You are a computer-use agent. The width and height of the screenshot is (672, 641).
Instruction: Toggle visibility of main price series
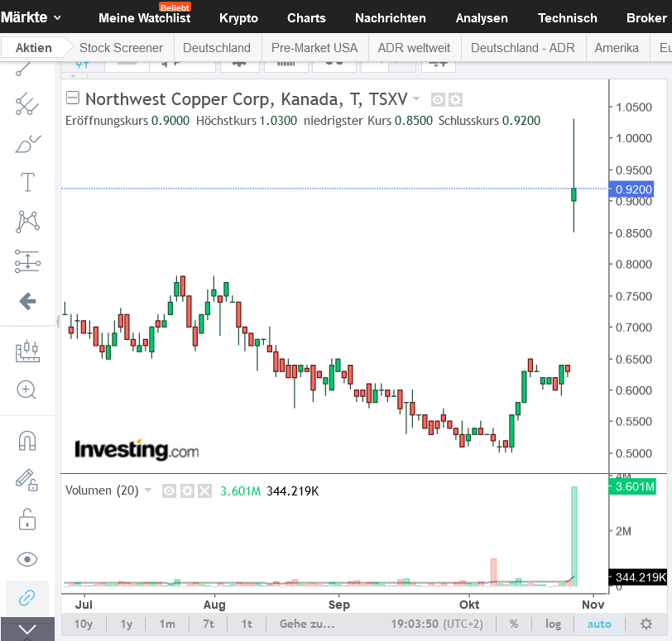click(438, 100)
